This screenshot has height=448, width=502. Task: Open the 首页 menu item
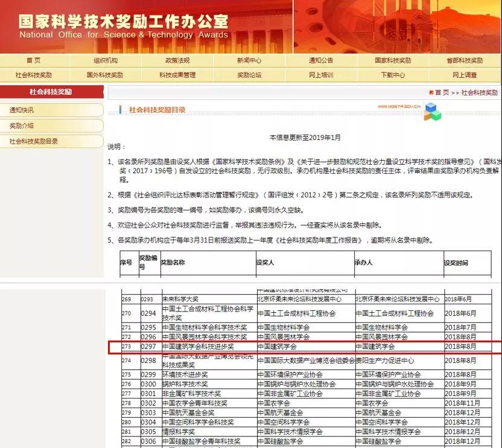(x=33, y=60)
